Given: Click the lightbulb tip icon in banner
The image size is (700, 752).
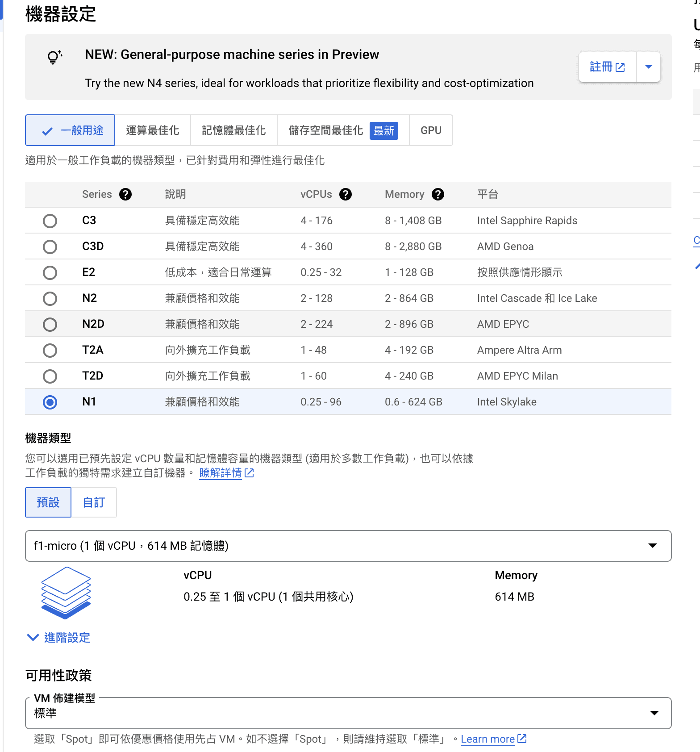Looking at the screenshot, I should tap(54, 57).
